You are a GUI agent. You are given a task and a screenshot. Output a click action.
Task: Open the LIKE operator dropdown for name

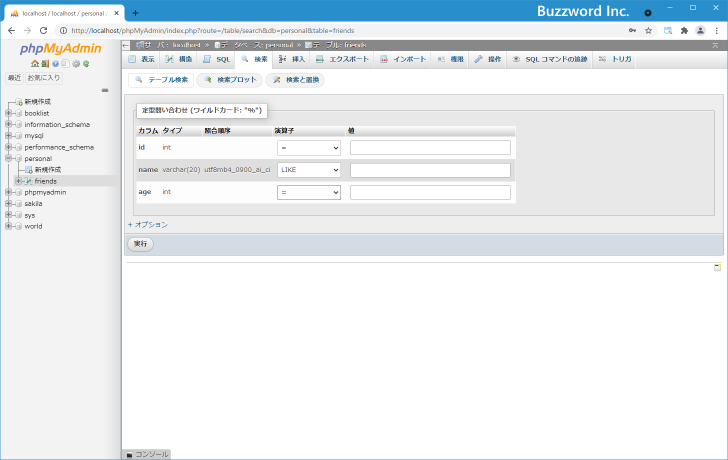point(309,170)
